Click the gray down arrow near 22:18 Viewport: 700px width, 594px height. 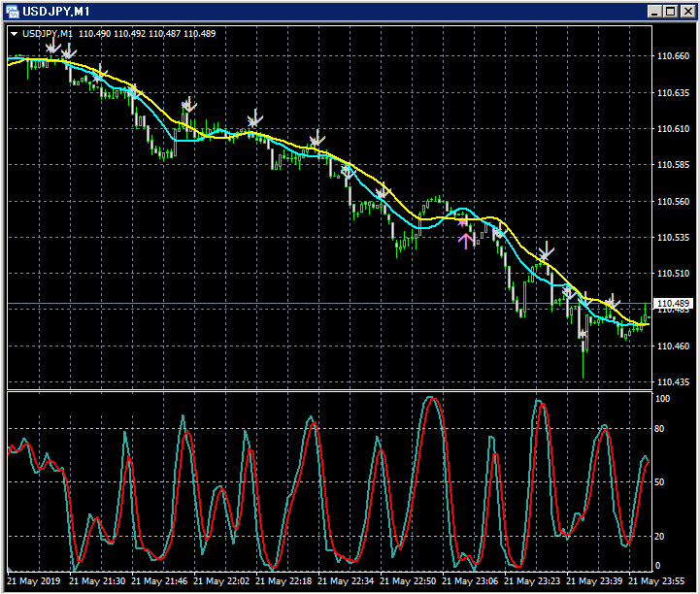[317, 140]
